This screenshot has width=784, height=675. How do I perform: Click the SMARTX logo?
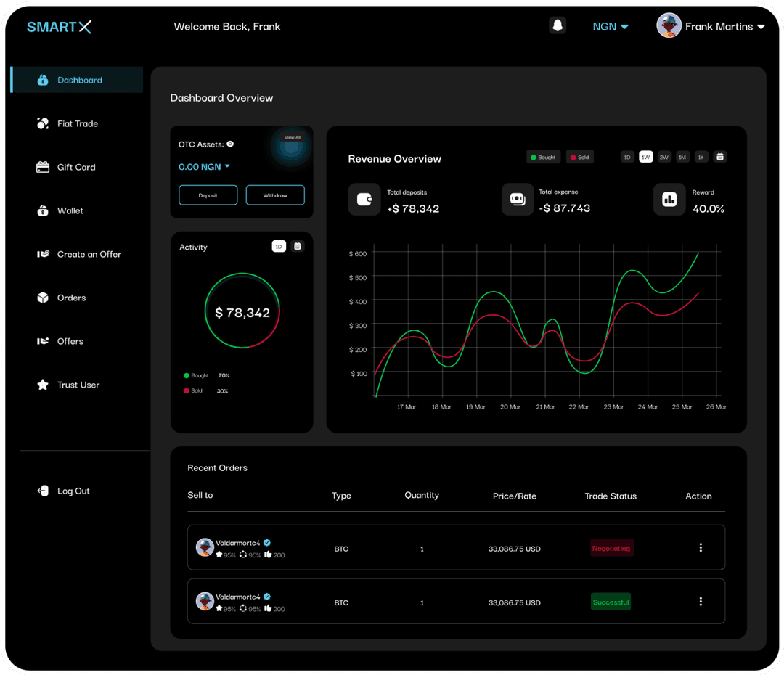pos(60,27)
